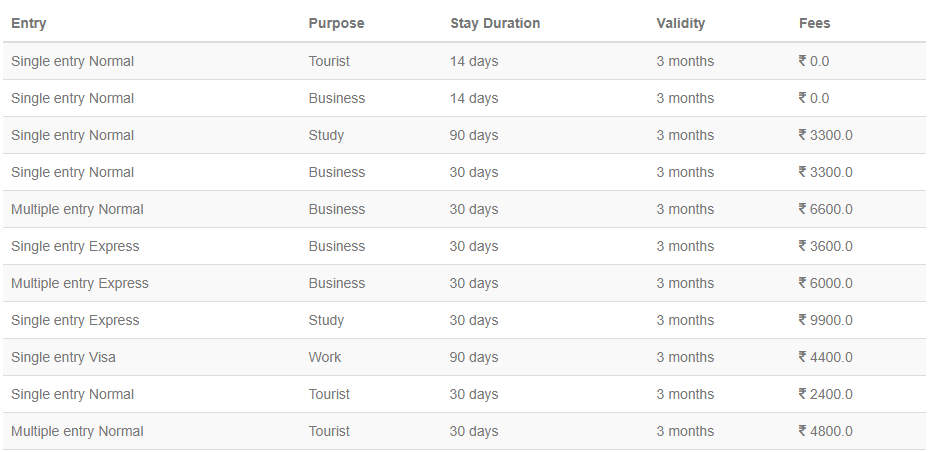
Task: Click the 4800.0 fee in last row
Action: [x=831, y=431]
